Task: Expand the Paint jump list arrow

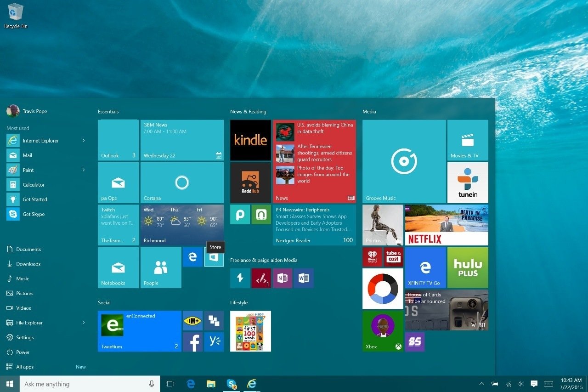Action: click(x=84, y=170)
